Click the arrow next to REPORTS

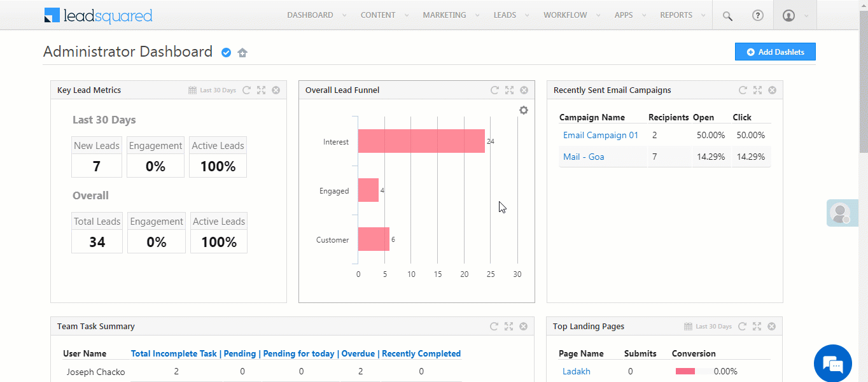[x=702, y=15]
